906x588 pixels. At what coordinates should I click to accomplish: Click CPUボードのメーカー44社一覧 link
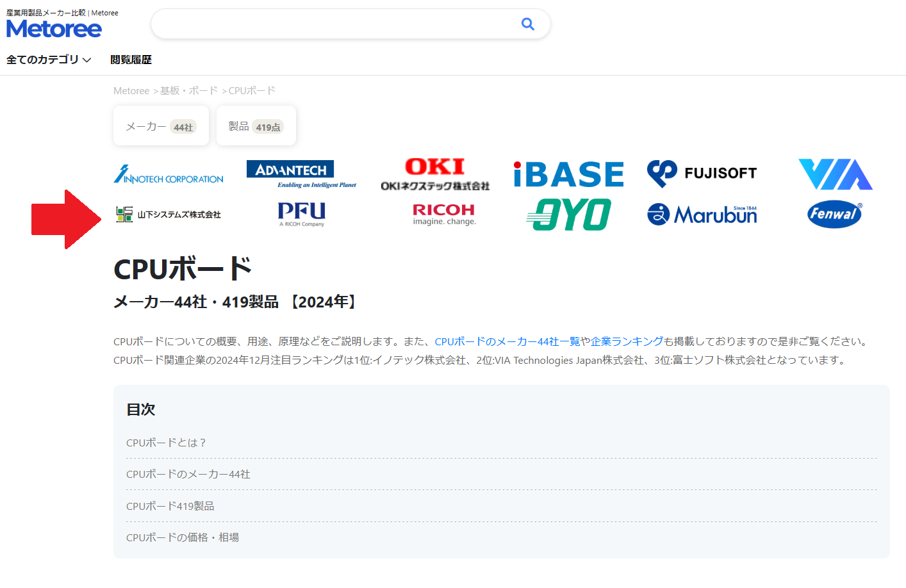point(507,341)
